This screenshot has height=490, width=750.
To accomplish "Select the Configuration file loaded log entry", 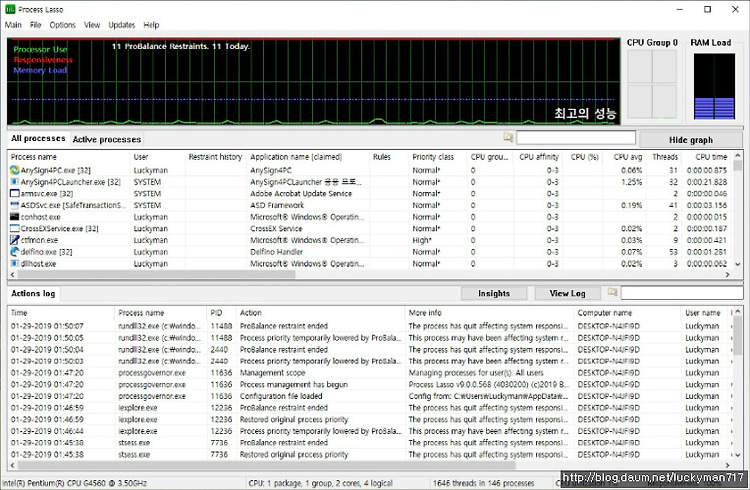I will coord(370,396).
